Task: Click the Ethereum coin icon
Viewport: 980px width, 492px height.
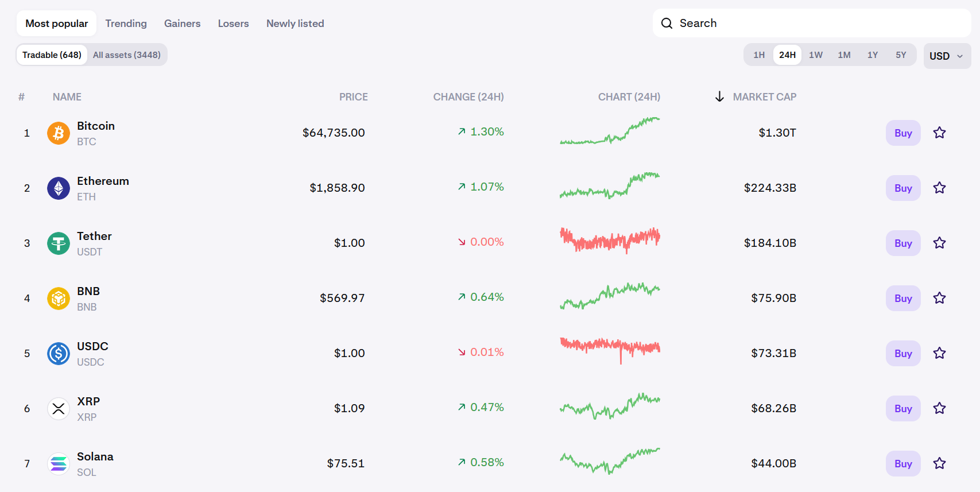Action: [58, 188]
